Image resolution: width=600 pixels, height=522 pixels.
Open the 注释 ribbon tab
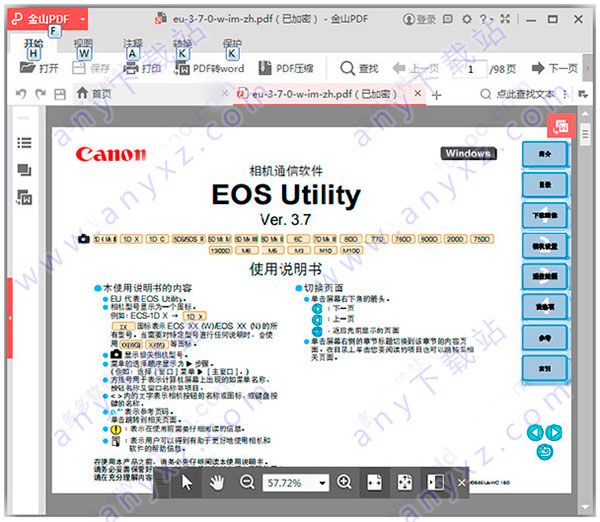(132, 44)
